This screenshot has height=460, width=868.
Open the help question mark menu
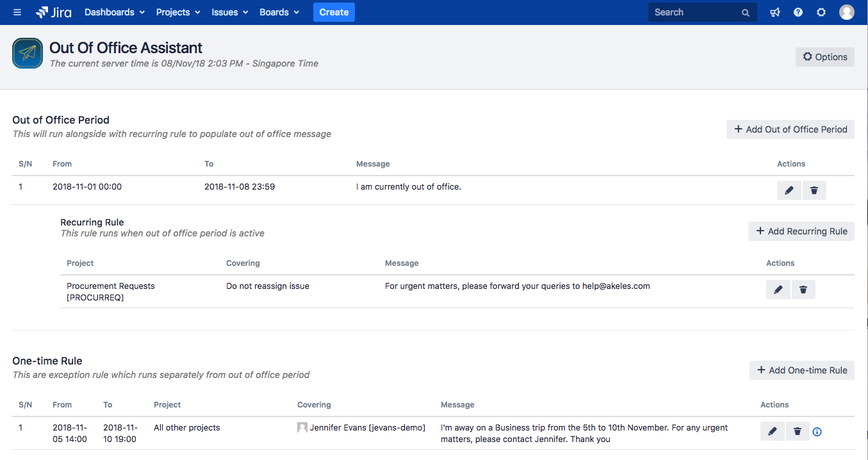(798, 12)
